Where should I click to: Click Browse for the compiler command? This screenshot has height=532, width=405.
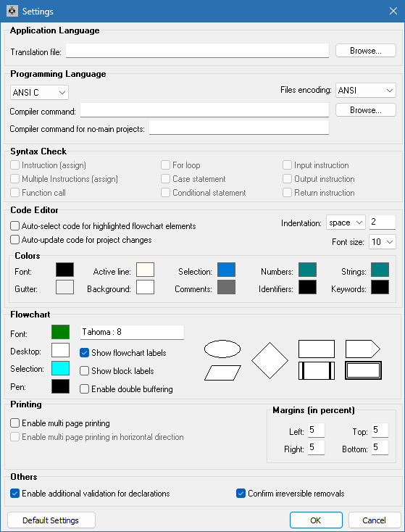point(366,110)
